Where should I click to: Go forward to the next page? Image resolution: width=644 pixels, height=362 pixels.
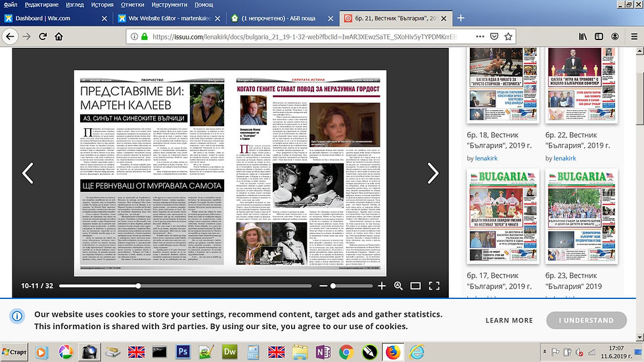[x=27, y=37]
